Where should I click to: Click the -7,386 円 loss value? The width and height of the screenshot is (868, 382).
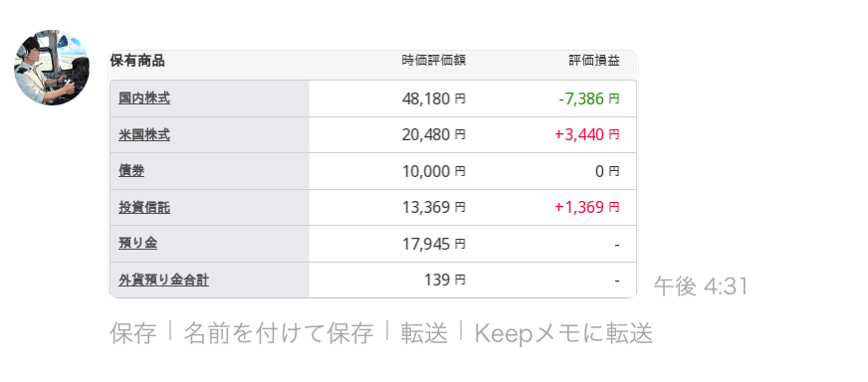[589, 99]
